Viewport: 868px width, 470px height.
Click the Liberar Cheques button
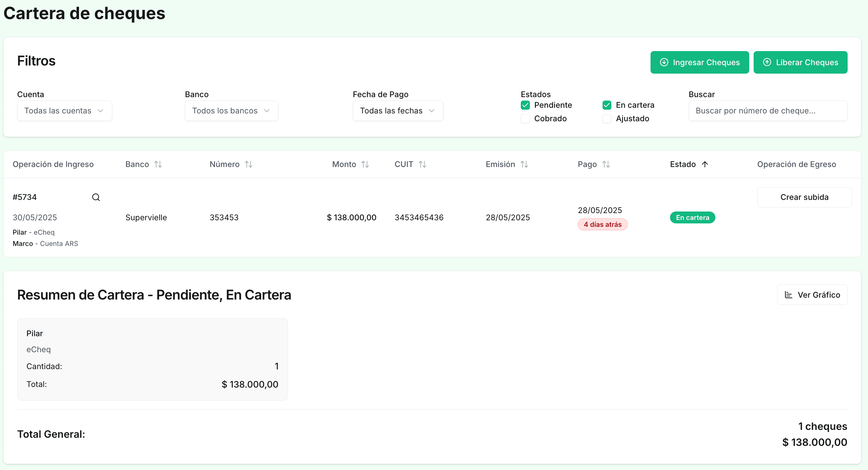click(800, 62)
